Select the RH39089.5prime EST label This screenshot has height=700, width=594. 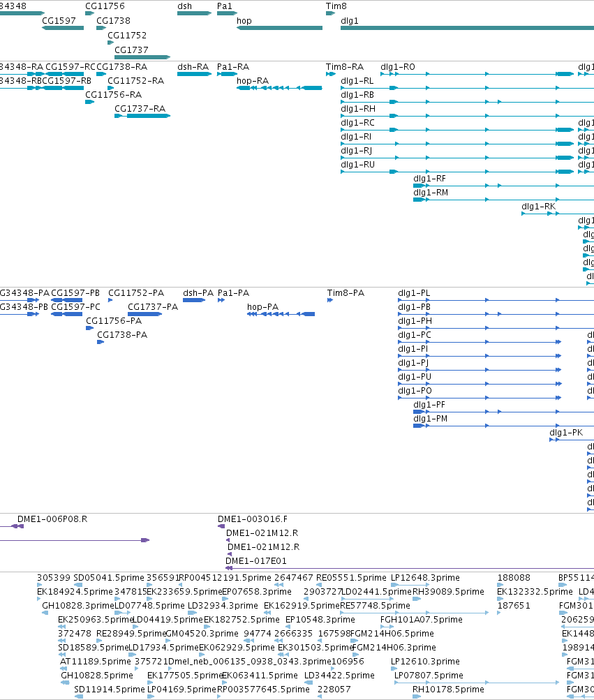coord(448,592)
